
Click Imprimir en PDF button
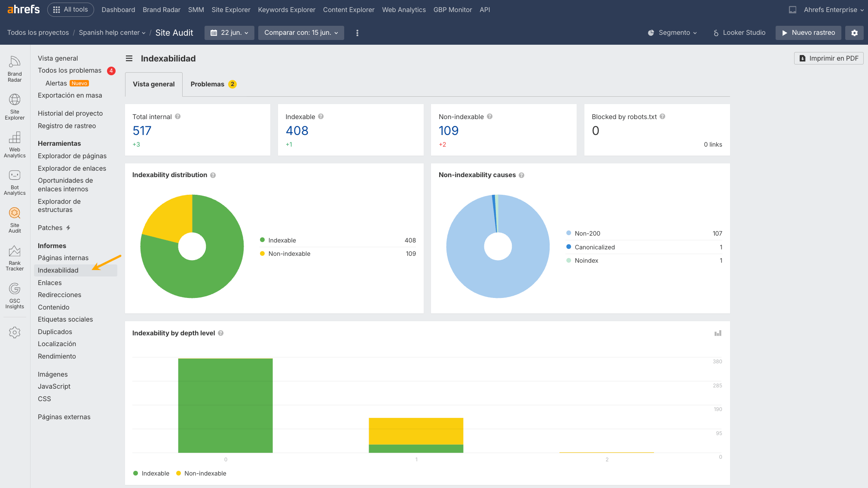(828, 58)
